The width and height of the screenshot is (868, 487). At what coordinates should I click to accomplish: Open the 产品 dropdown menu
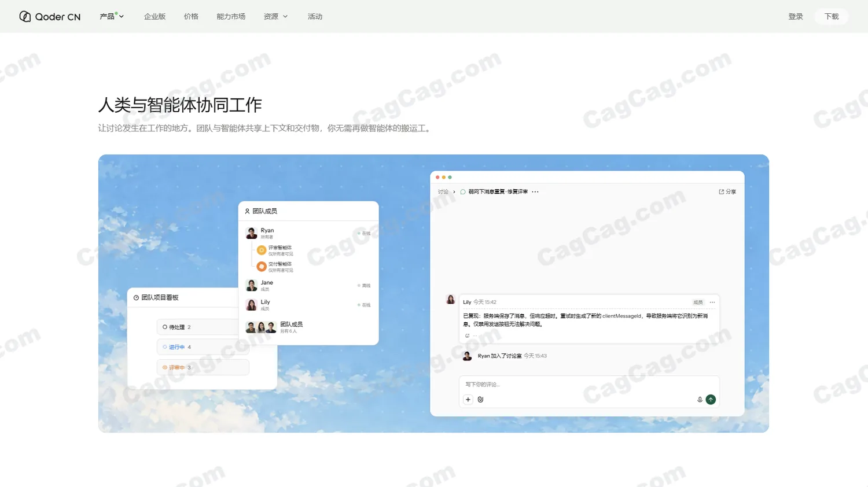[112, 16]
